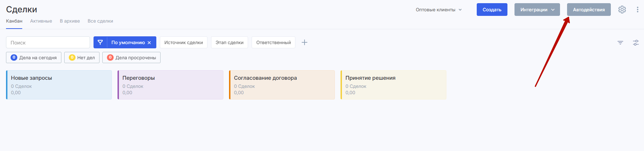Open 'Автодействия' button
Image resolution: width=644 pixels, height=151 pixels.
point(589,10)
